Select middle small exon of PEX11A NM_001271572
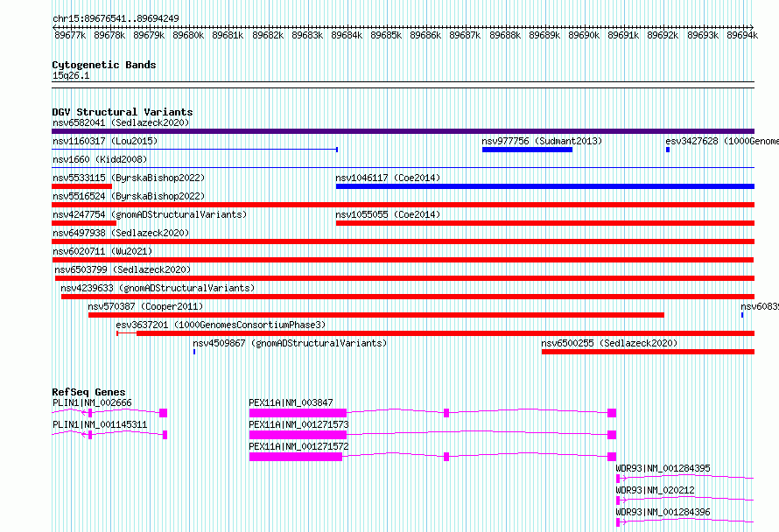779x532 pixels. 446,457
